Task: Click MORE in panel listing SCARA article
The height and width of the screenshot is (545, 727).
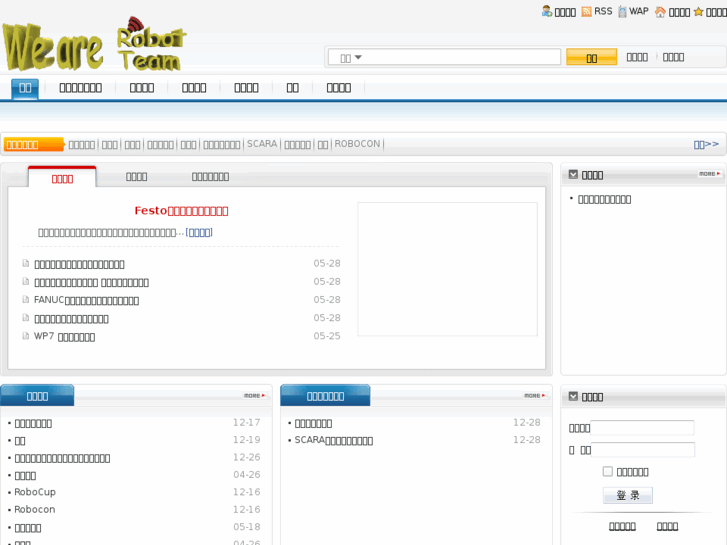Action: click(x=535, y=396)
